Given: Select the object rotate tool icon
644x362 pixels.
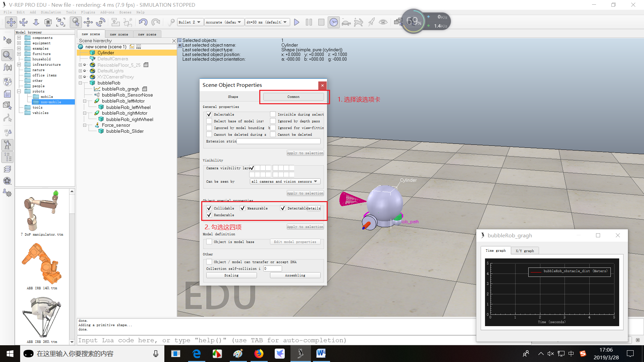Looking at the screenshot, I should tap(101, 22).
